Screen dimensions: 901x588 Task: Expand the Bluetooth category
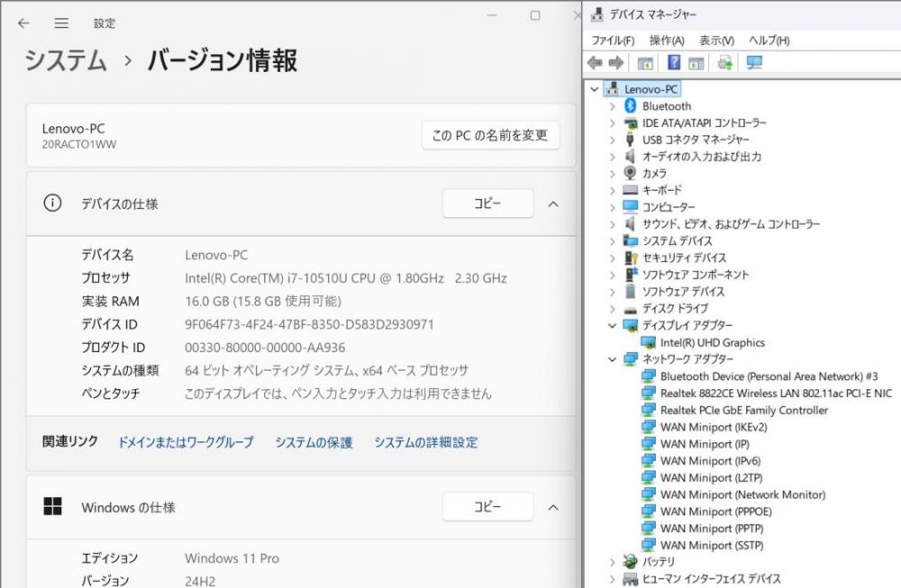point(613,106)
